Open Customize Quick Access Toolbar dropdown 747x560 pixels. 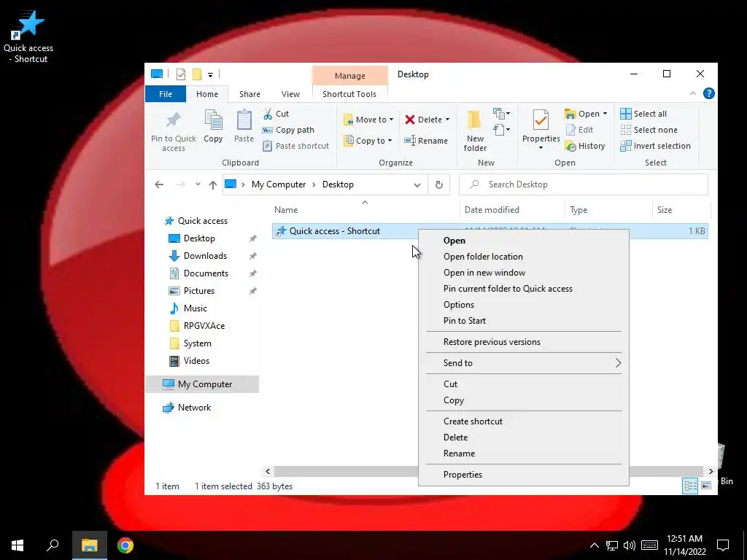(210, 75)
